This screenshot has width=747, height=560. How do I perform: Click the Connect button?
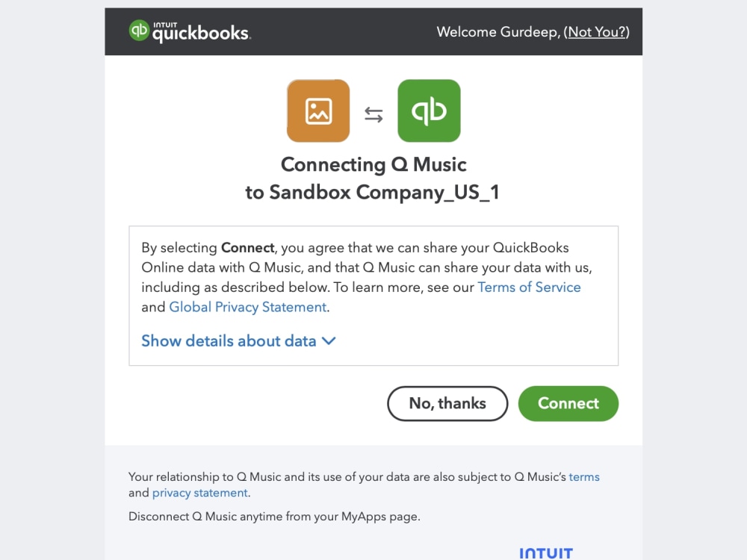tap(568, 403)
